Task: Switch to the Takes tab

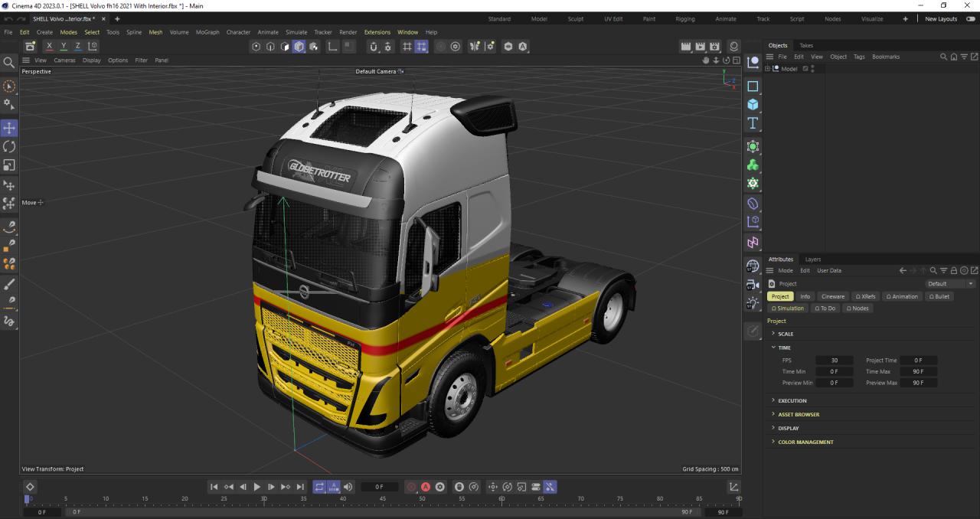Action: point(806,45)
